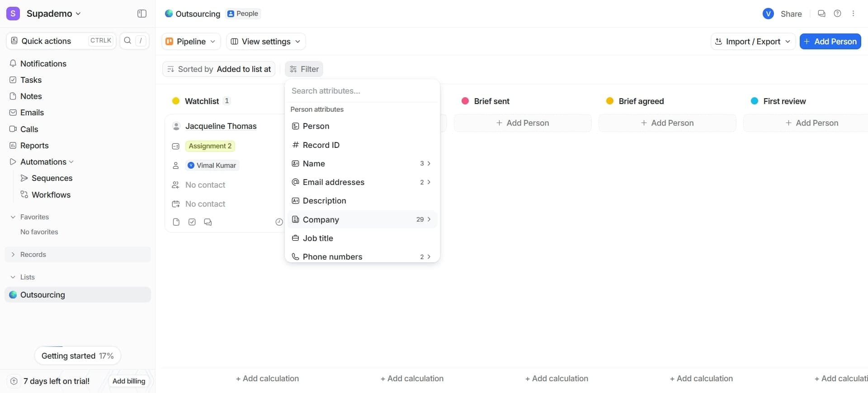The width and height of the screenshot is (868, 393).
Task: Click the clock icon on Jacqueline's card
Action: (279, 222)
